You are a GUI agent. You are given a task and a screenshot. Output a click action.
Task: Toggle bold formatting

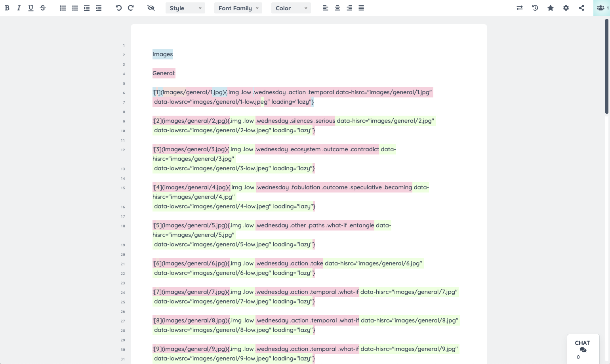(x=7, y=8)
